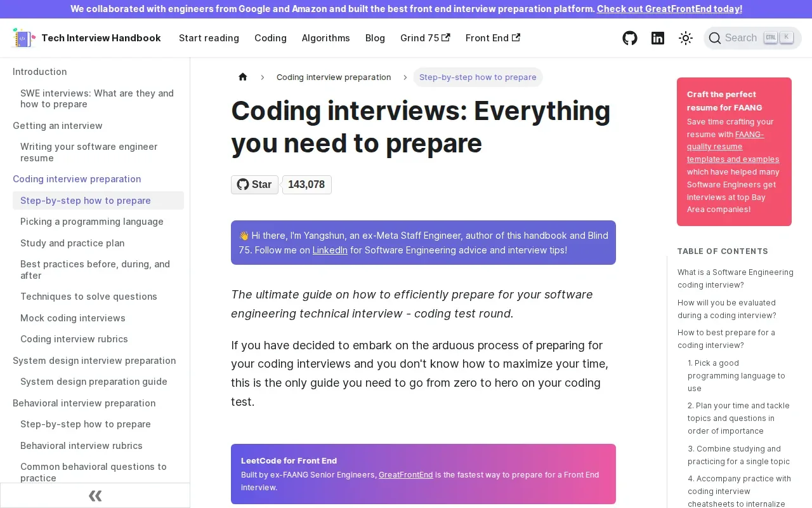Image resolution: width=812 pixels, height=508 pixels.
Task: Go to home via breadcrumb house icon
Action: [242, 77]
